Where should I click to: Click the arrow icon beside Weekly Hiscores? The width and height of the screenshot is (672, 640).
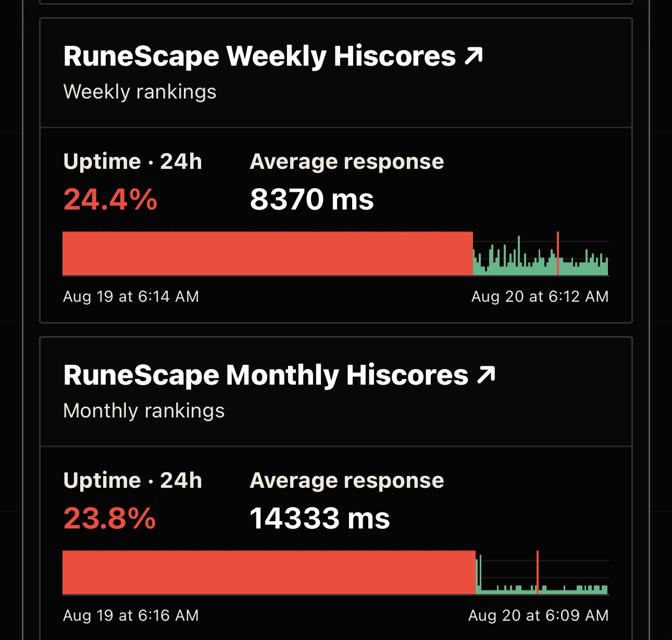474,56
